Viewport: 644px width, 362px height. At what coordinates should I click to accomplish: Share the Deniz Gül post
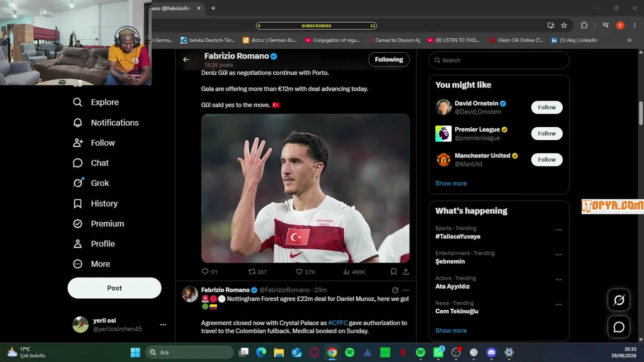pos(406,272)
